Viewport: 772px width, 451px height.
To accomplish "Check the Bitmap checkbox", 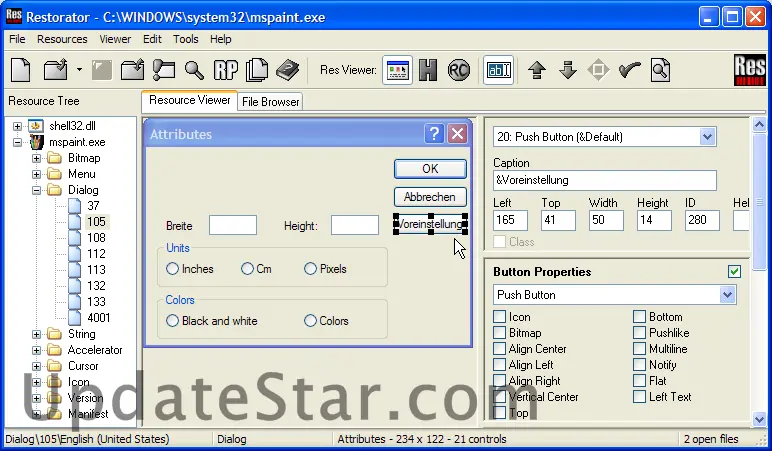I will [499, 333].
